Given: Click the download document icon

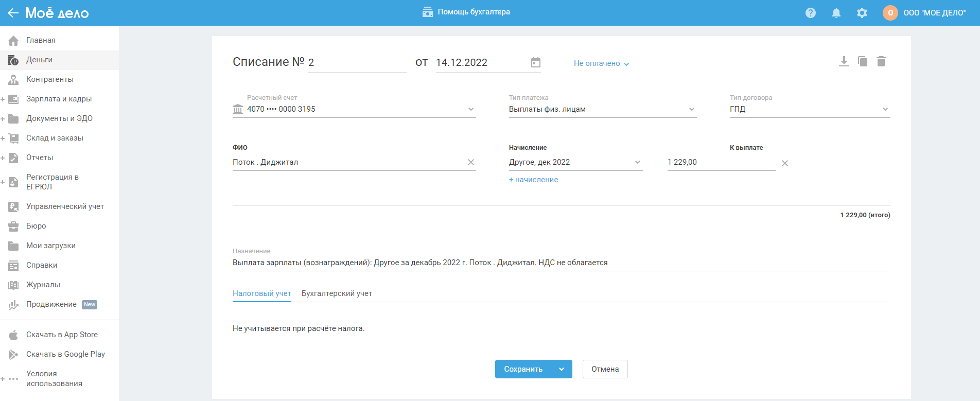Looking at the screenshot, I should pos(844,62).
